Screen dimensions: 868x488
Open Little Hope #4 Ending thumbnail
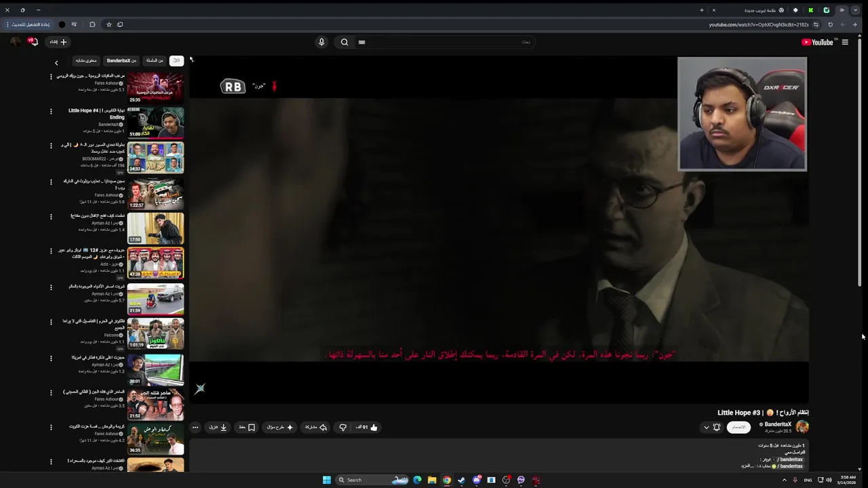click(x=155, y=123)
